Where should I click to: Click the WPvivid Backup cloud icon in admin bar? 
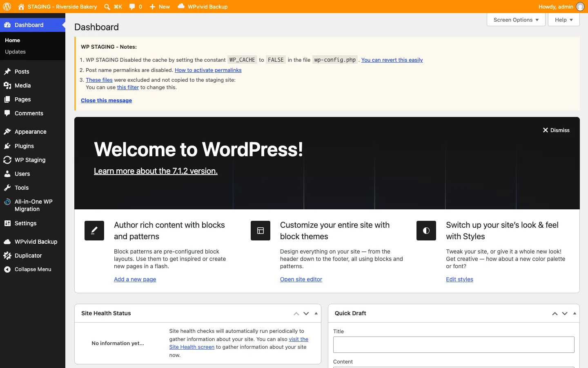[181, 7]
